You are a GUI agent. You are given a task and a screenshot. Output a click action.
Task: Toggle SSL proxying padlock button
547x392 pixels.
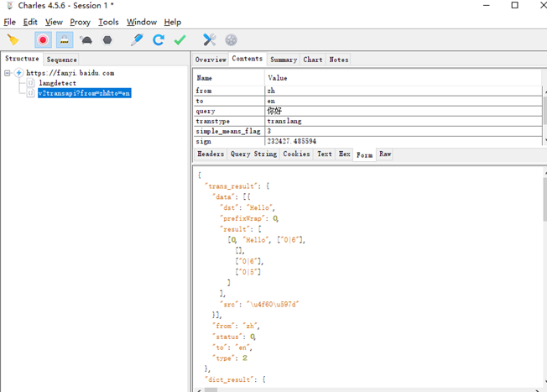pos(65,39)
